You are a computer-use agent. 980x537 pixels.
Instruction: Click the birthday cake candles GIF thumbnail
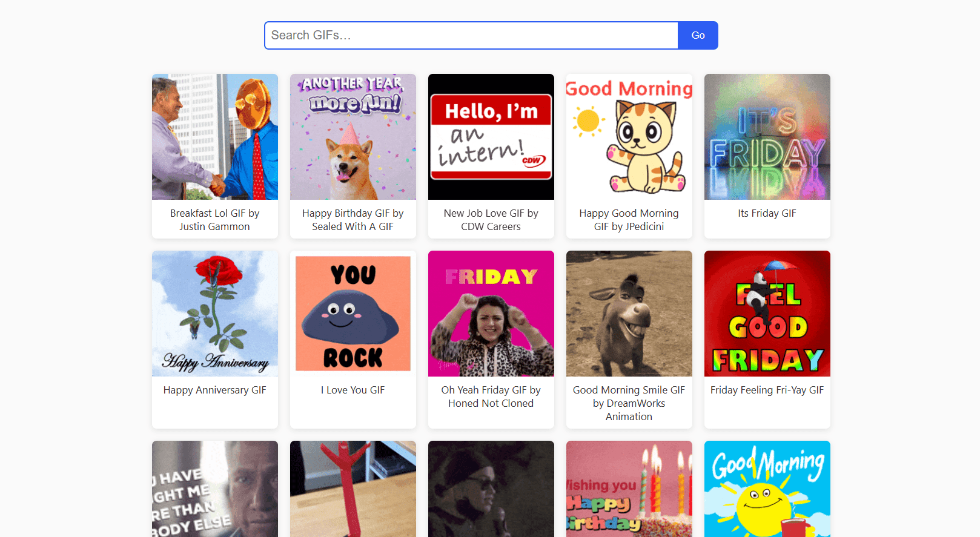629,489
